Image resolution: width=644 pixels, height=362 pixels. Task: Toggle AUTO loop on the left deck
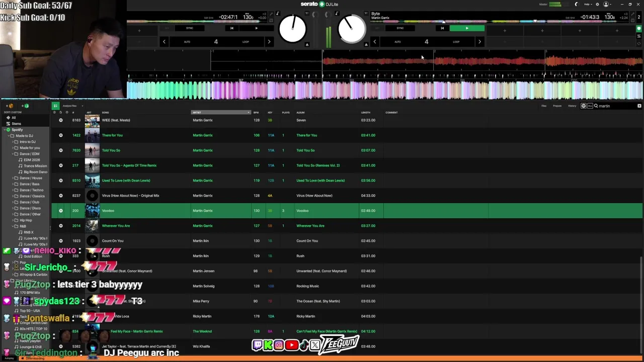[187, 42]
